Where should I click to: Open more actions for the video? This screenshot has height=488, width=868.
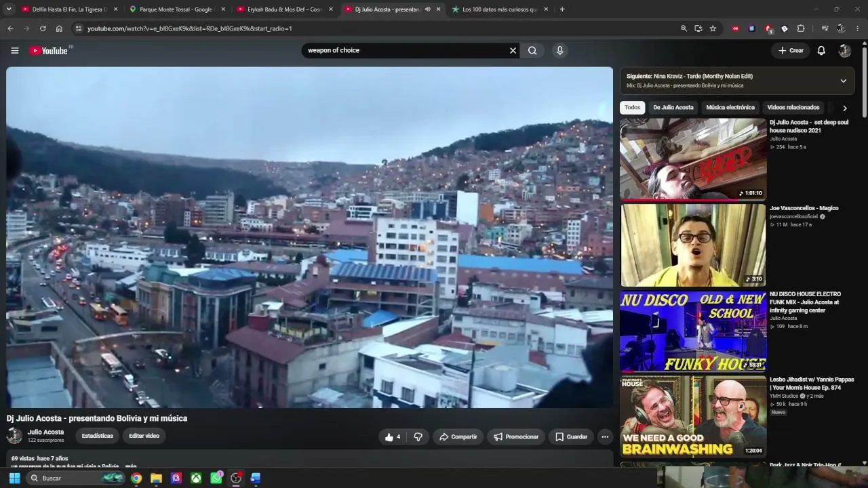[605, 437]
